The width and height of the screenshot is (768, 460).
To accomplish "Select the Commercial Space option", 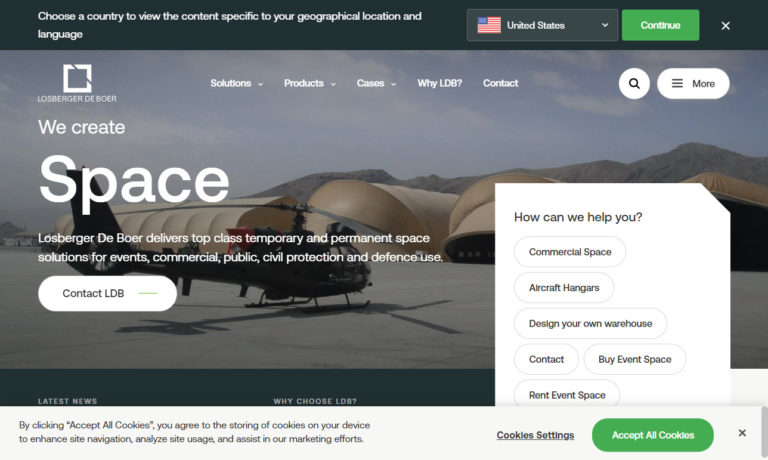I will tap(570, 252).
